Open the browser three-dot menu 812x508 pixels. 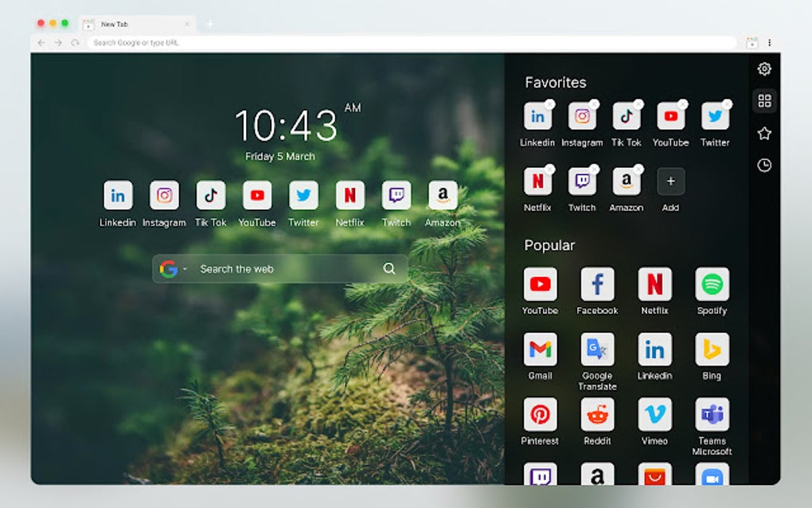770,42
